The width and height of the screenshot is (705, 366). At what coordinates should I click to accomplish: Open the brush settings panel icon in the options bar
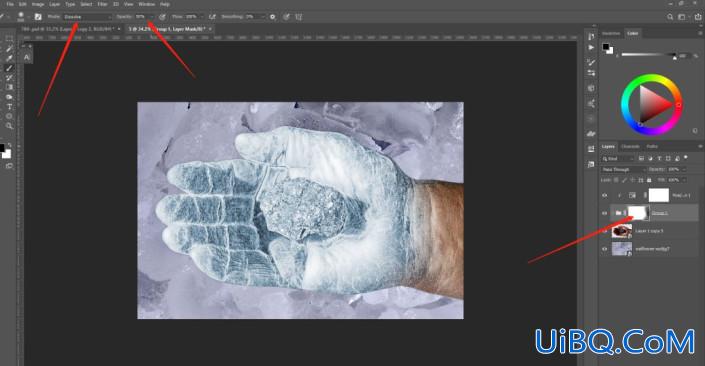(38, 17)
